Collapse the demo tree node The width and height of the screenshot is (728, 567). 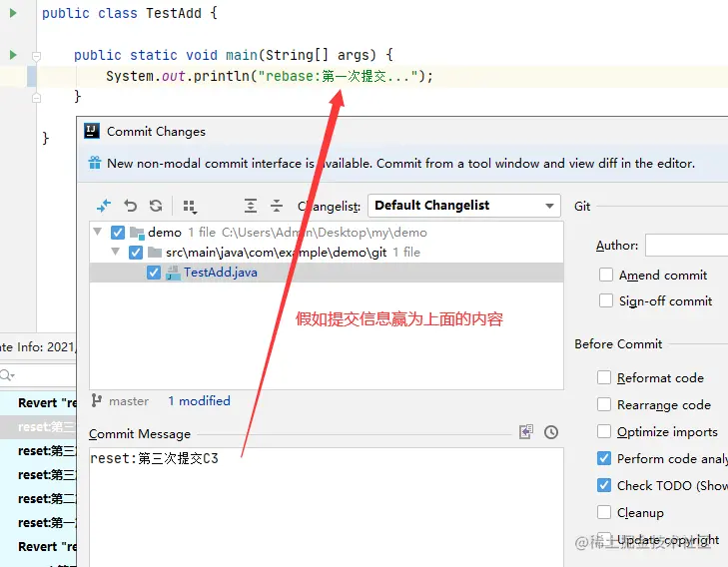pyautogui.click(x=98, y=231)
